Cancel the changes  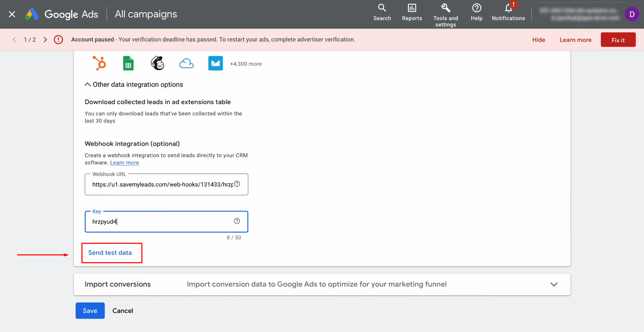[123, 311]
